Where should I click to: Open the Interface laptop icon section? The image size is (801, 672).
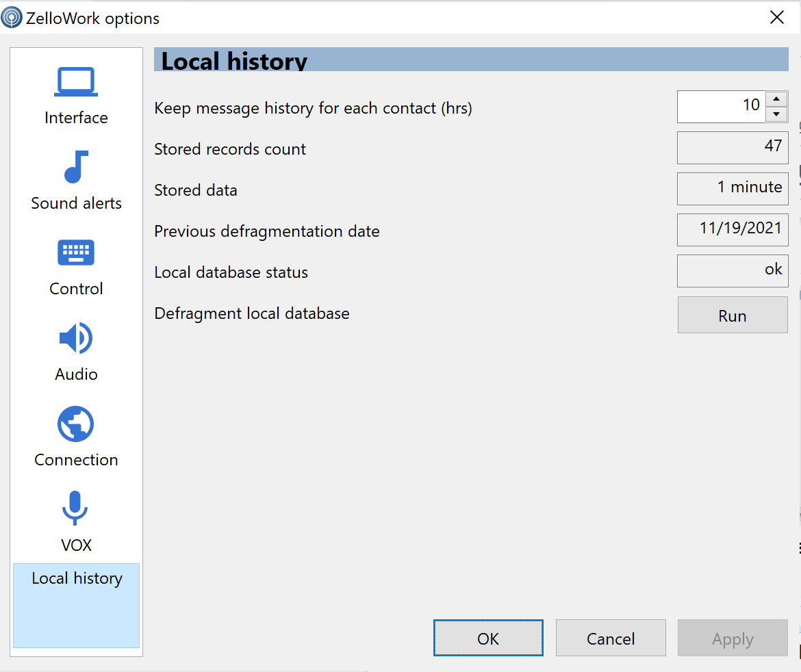coord(75,81)
